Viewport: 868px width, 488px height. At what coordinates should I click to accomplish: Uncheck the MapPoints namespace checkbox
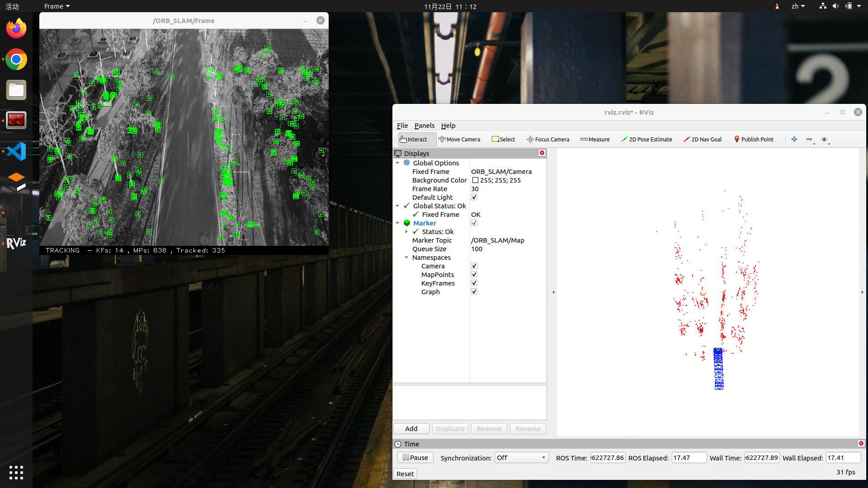tap(474, 275)
